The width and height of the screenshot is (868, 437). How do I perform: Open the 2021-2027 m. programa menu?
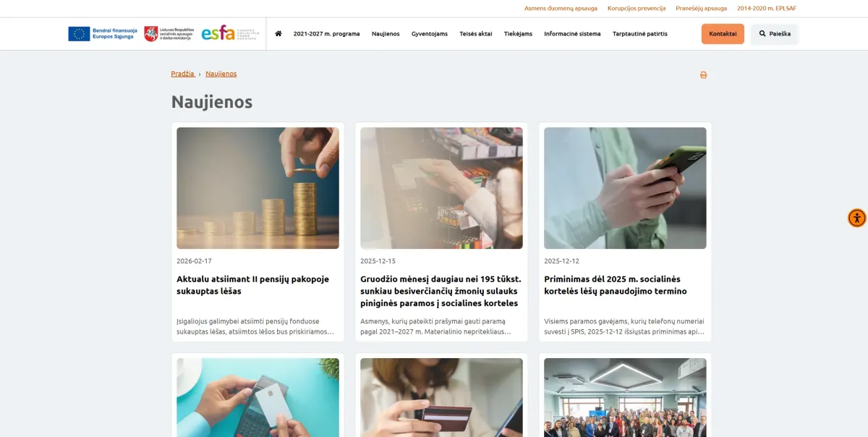pos(326,33)
